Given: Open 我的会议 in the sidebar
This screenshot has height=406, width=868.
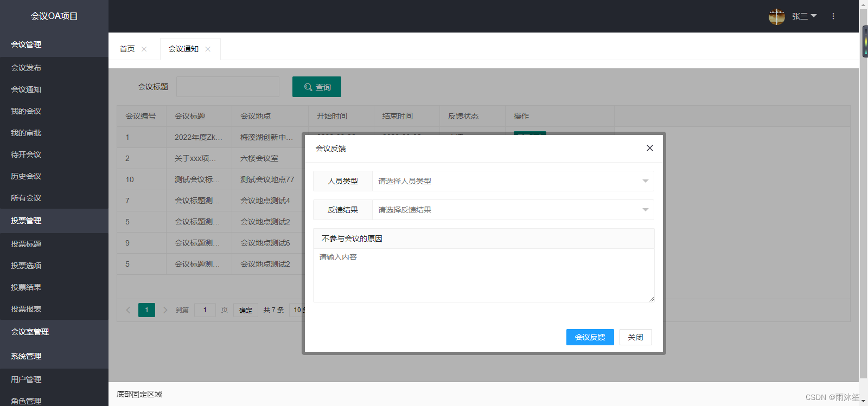Looking at the screenshot, I should pos(54,111).
